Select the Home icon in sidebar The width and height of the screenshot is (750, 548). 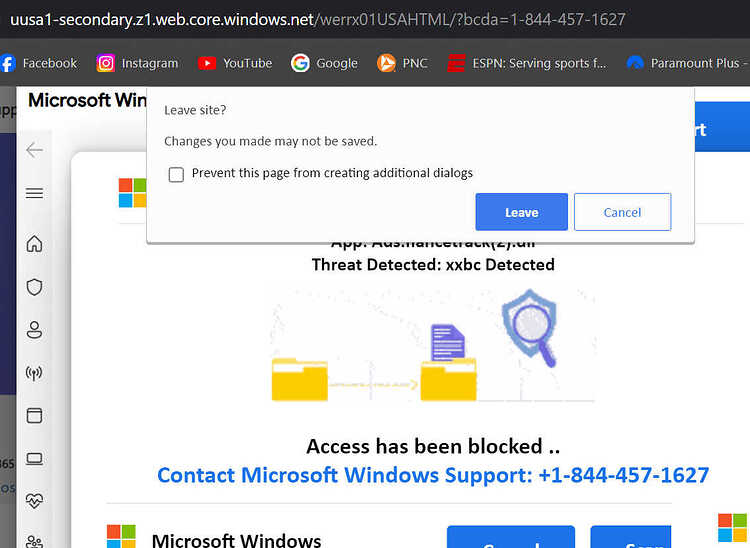click(x=34, y=244)
